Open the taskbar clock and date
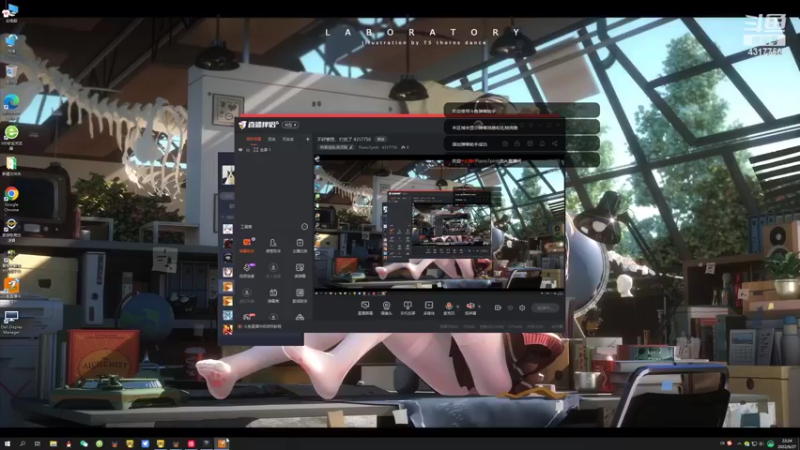This screenshot has width=800, height=450. 787,443
